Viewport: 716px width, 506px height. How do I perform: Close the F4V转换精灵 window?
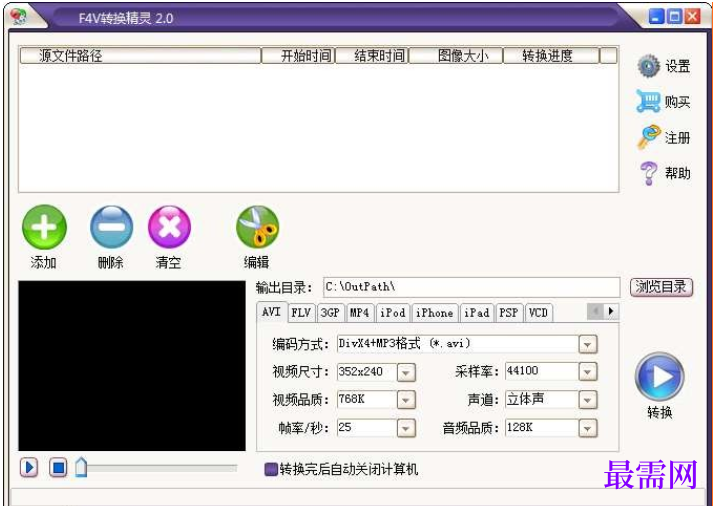tap(692, 16)
